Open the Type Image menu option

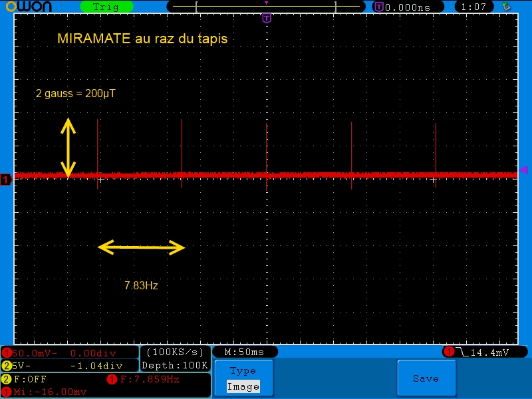[x=244, y=378]
